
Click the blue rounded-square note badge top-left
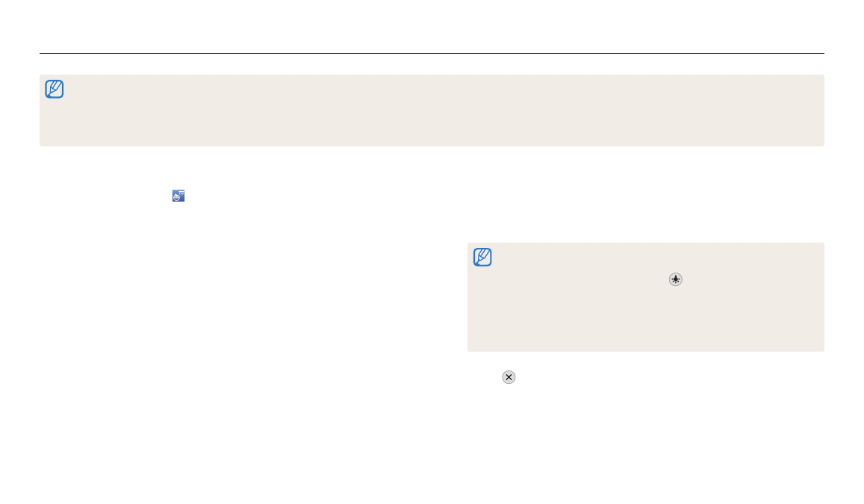tap(54, 90)
